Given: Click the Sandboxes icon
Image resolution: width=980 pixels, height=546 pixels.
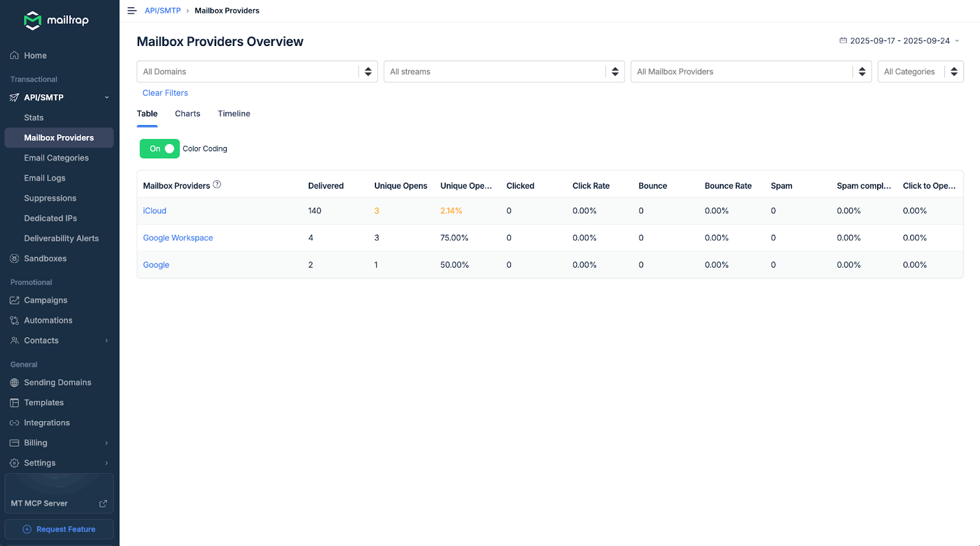Looking at the screenshot, I should [x=15, y=259].
